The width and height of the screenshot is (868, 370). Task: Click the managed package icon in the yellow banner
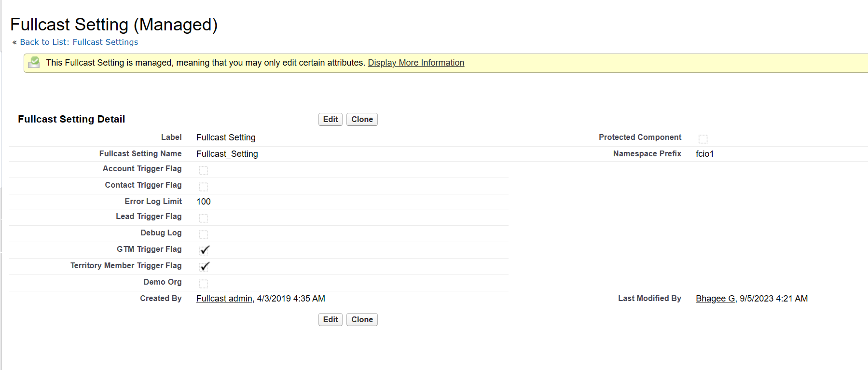pos(34,62)
